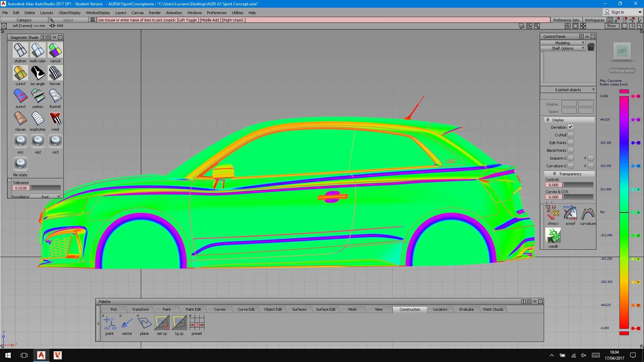Select the vector construction tool
Viewport: 644px width, 362px height.
tap(127, 323)
